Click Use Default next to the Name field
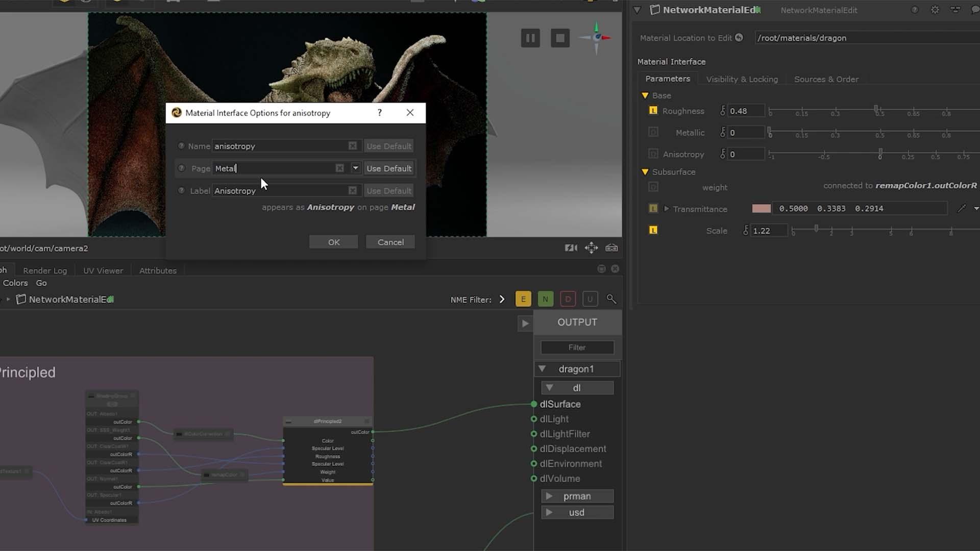 point(388,146)
